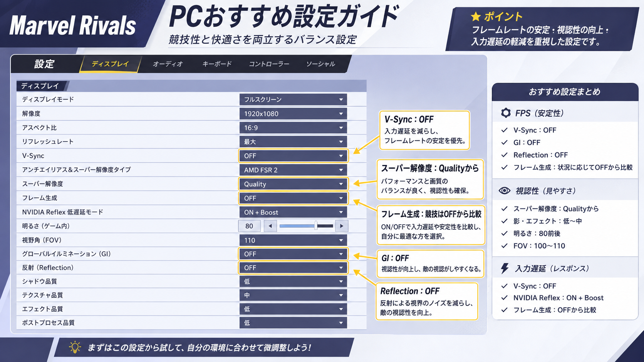Expand the エフェクト品質 dropdown
The width and height of the screenshot is (644, 362).
pyautogui.click(x=293, y=309)
